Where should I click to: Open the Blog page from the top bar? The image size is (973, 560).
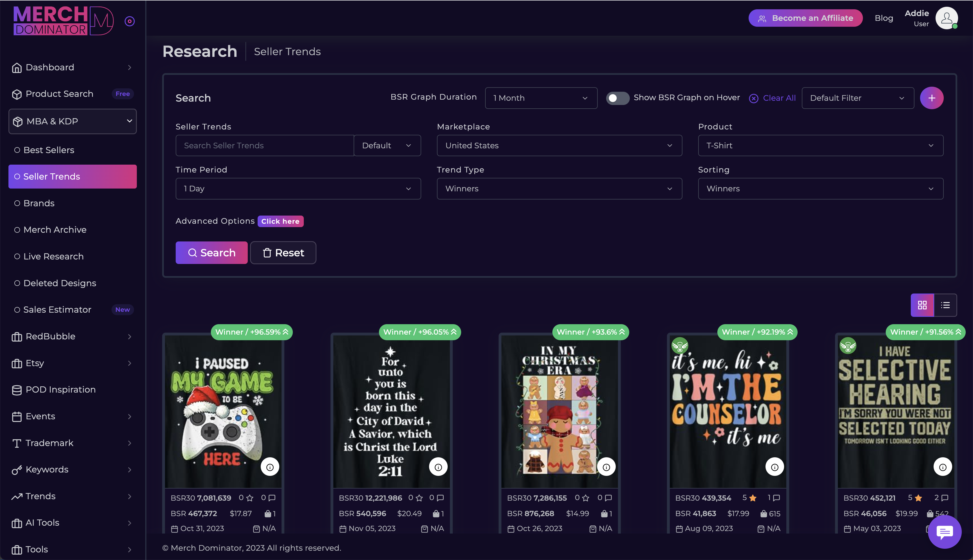point(884,18)
